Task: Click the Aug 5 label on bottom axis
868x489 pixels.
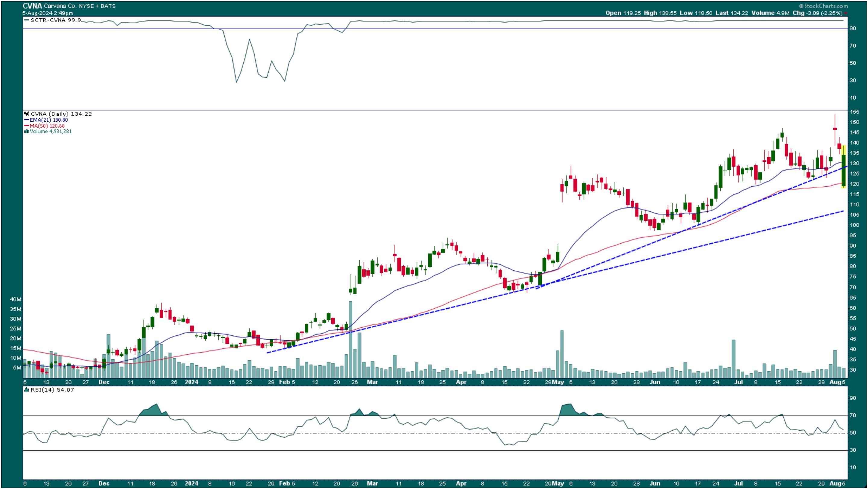Action: tap(837, 483)
